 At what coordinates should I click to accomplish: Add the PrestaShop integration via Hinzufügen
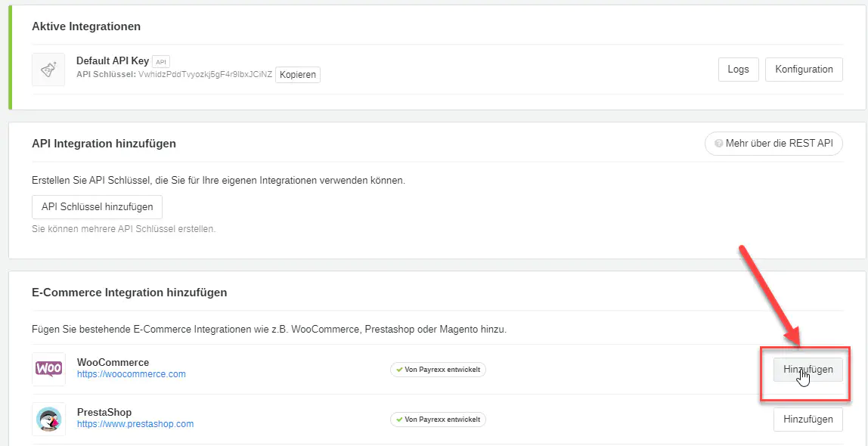[x=808, y=419]
